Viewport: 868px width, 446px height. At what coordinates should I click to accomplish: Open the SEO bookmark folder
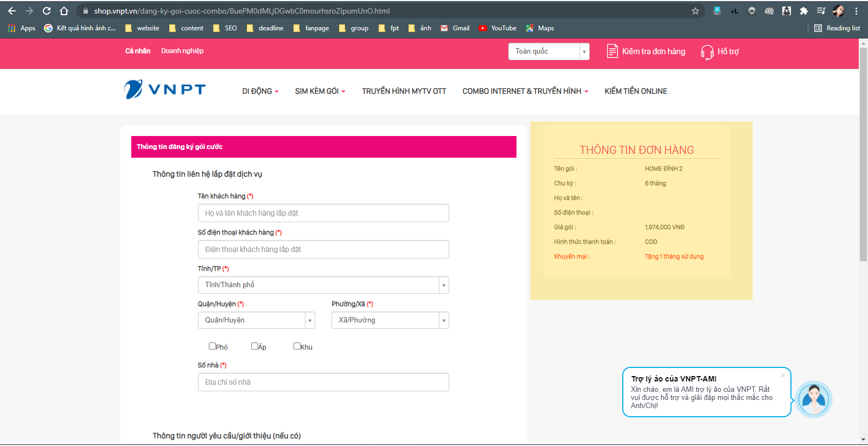(x=225, y=28)
